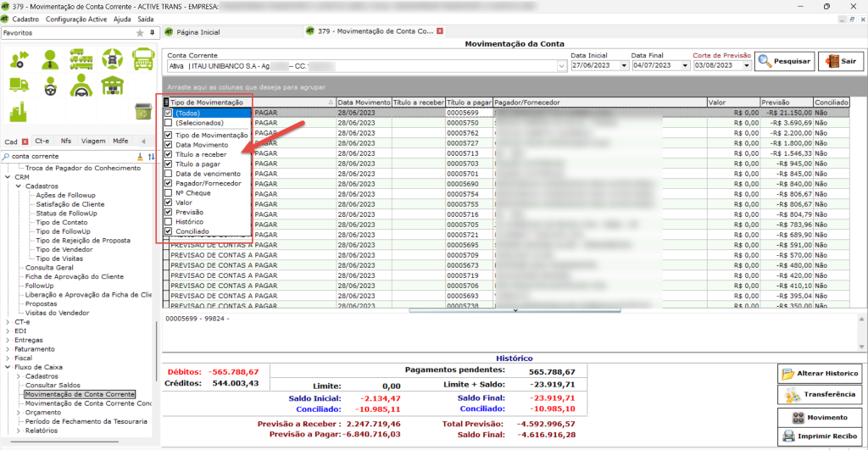Expand the Orçamento tree node
The image size is (868, 450).
pos(19,413)
